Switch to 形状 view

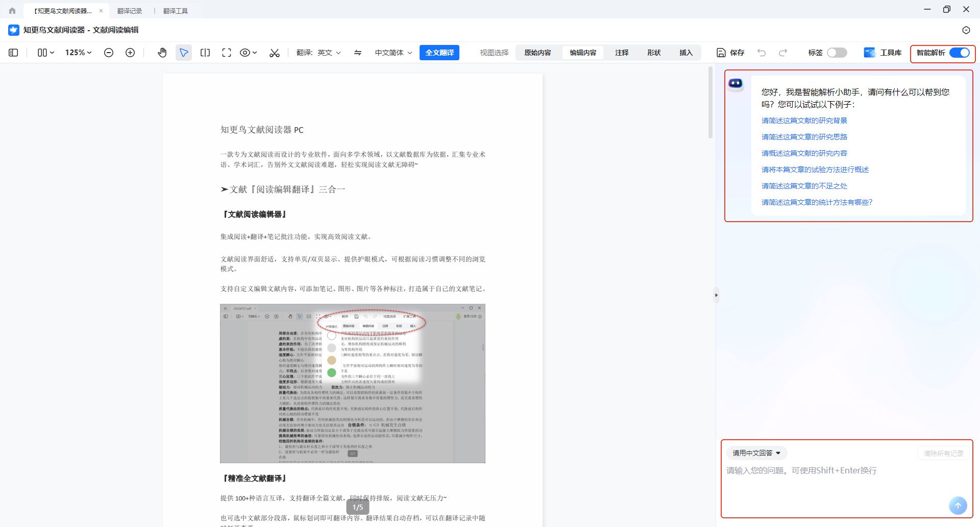[654, 53]
